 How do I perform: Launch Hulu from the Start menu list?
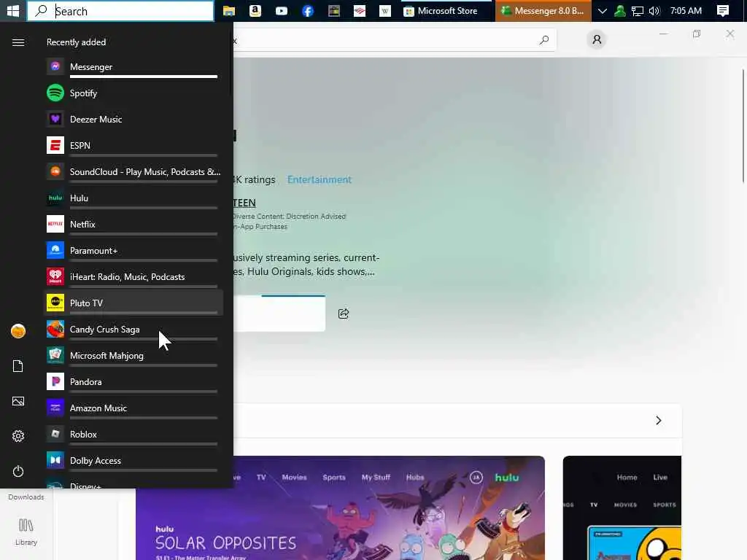pos(133,198)
